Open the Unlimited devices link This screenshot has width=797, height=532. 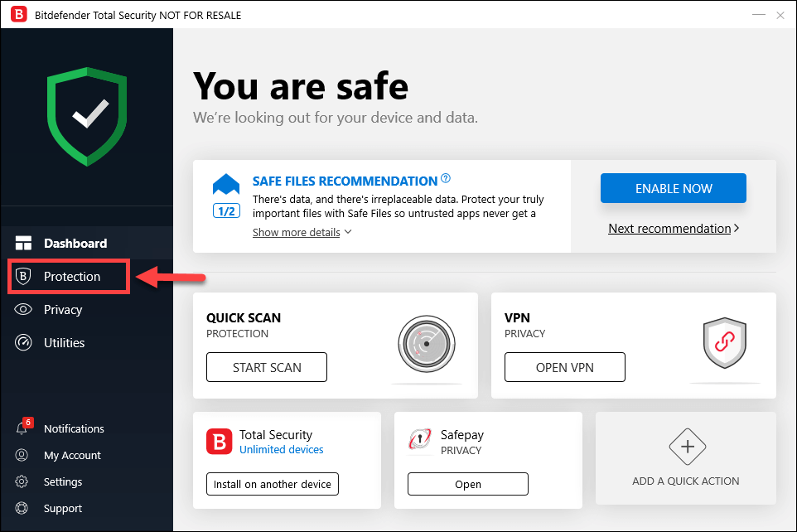pyautogui.click(x=281, y=450)
